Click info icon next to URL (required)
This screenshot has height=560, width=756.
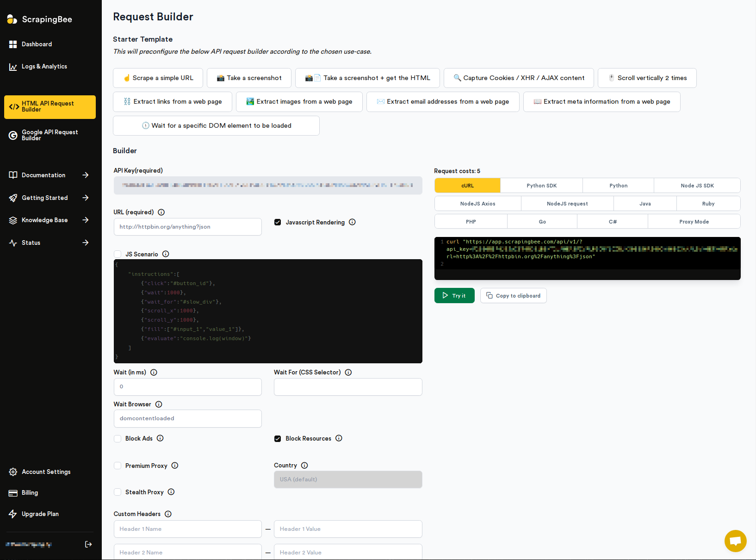pyautogui.click(x=161, y=212)
